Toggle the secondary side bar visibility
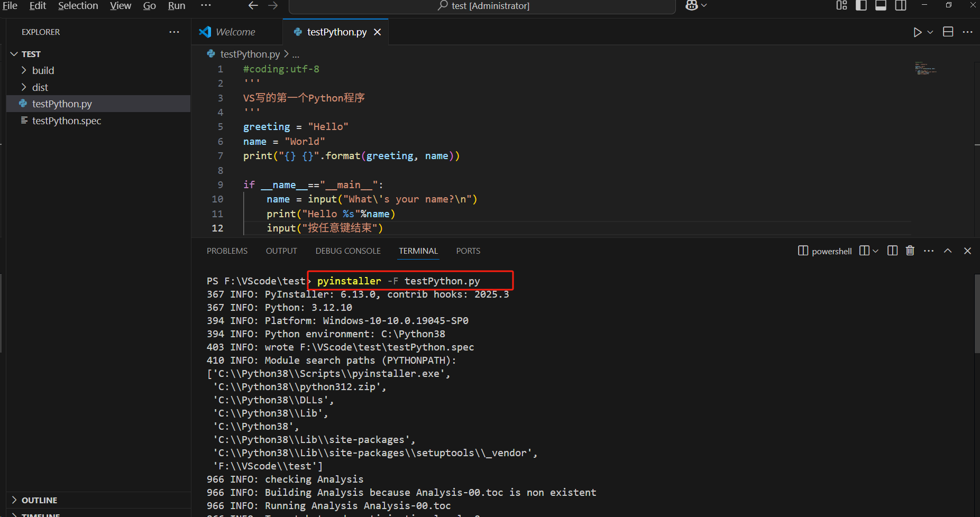 click(x=900, y=5)
